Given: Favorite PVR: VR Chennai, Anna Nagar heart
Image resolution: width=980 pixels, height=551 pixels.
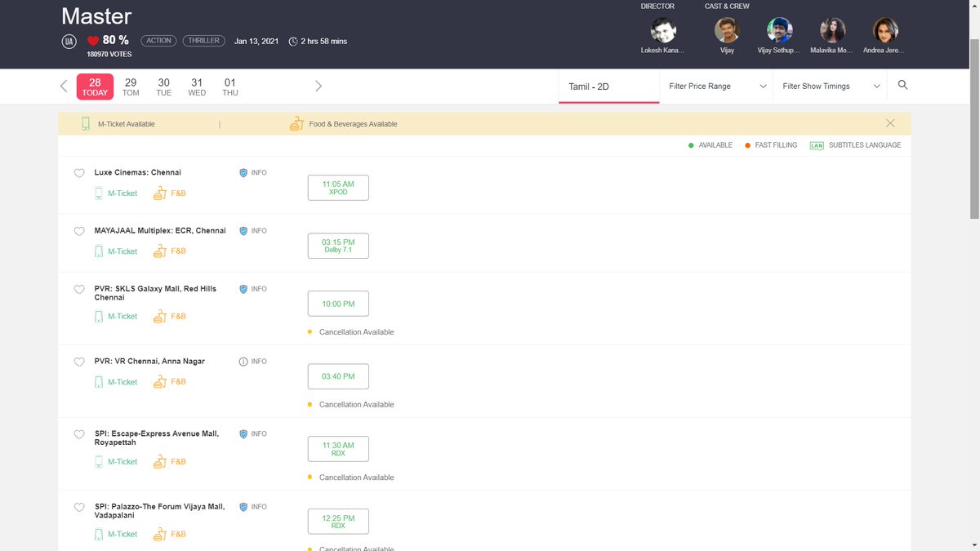Looking at the screenshot, I should coord(79,362).
